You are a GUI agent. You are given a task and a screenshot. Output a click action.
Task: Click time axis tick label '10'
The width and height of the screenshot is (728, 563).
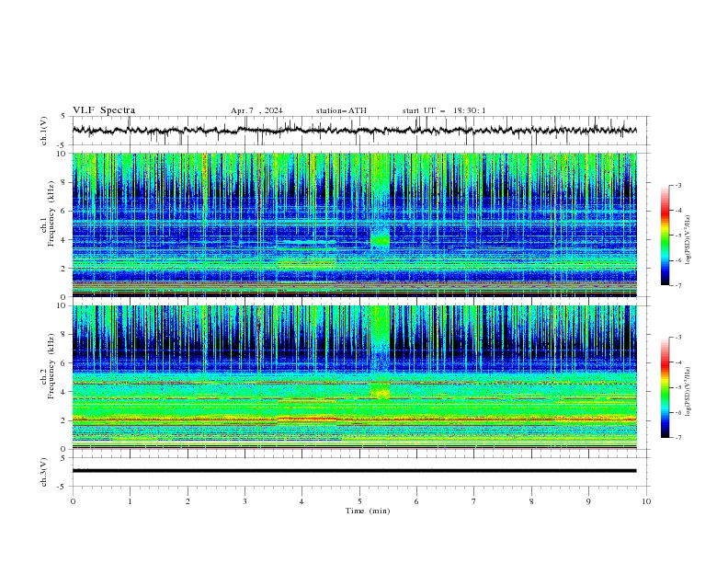[646, 501]
